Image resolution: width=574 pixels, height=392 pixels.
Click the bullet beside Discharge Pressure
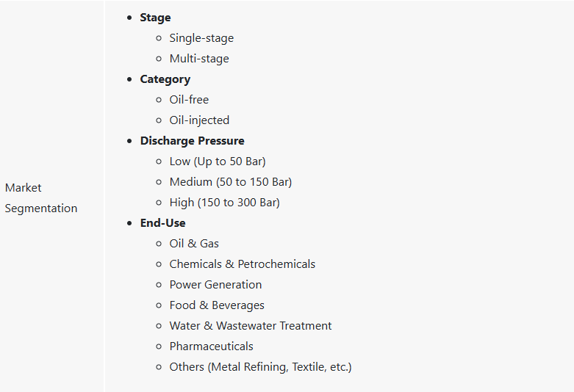(x=129, y=141)
